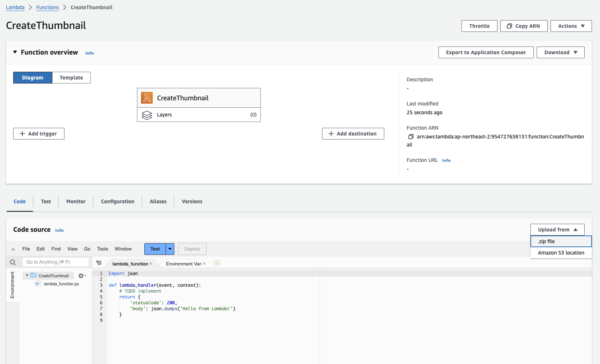The height and width of the screenshot is (364, 600).
Task: Click the Go to Anything search field
Action: (56, 262)
